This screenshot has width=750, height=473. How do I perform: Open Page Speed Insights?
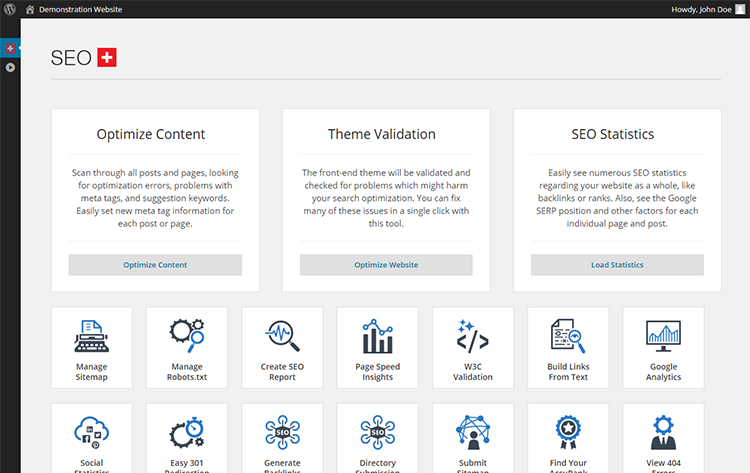pyautogui.click(x=377, y=348)
